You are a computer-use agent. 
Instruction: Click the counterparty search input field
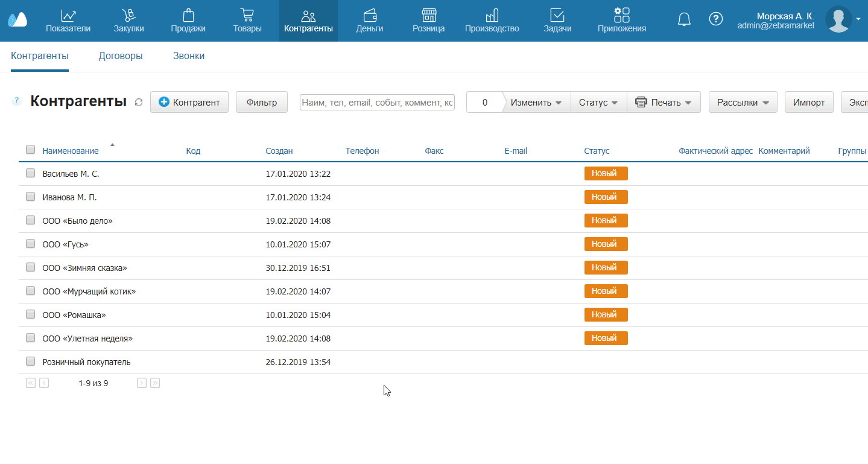[377, 103]
